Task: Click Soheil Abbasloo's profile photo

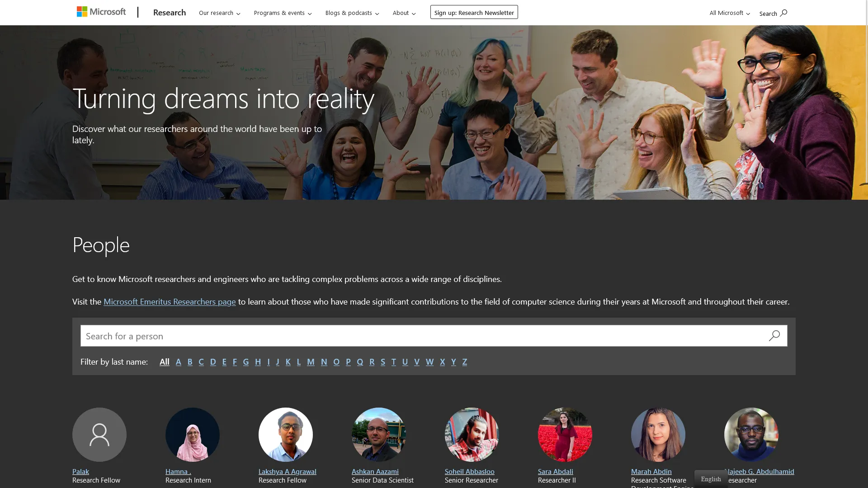Action: (472, 434)
